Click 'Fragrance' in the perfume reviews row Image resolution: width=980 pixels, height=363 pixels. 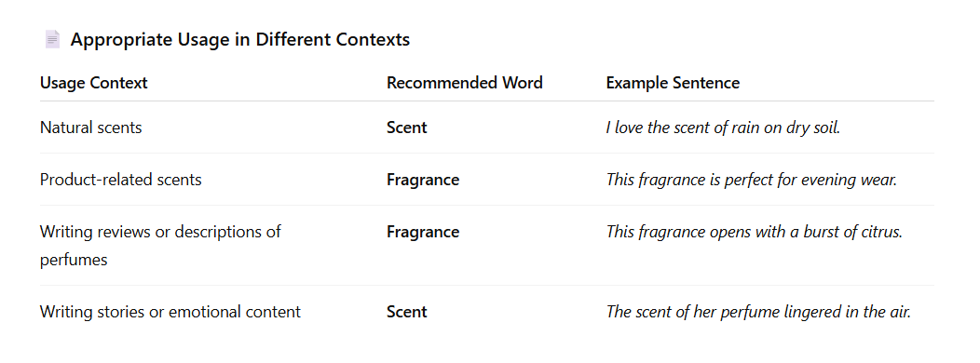423,232
